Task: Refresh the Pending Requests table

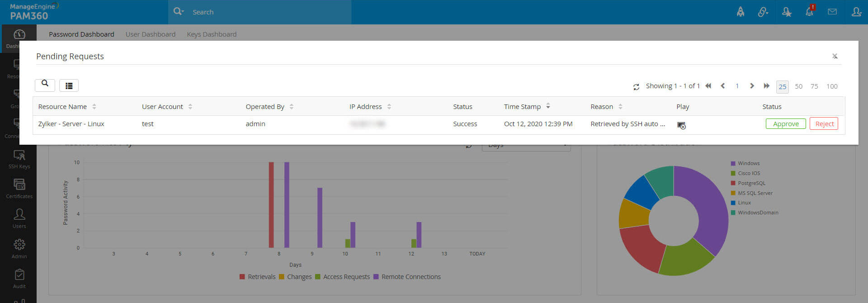Action: pos(636,87)
